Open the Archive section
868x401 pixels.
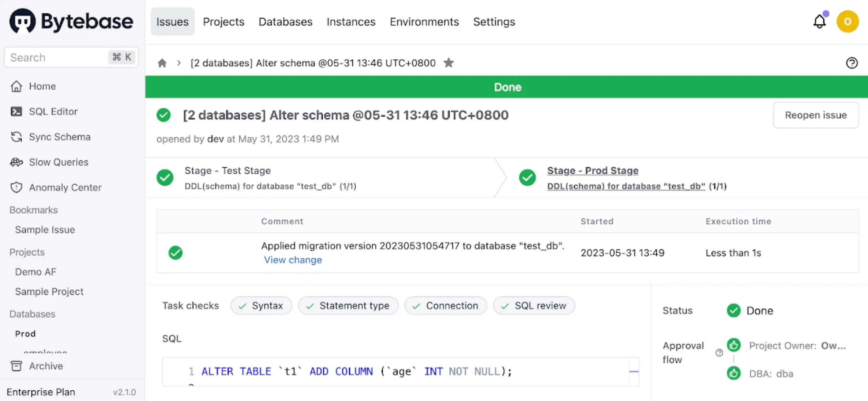click(x=46, y=366)
